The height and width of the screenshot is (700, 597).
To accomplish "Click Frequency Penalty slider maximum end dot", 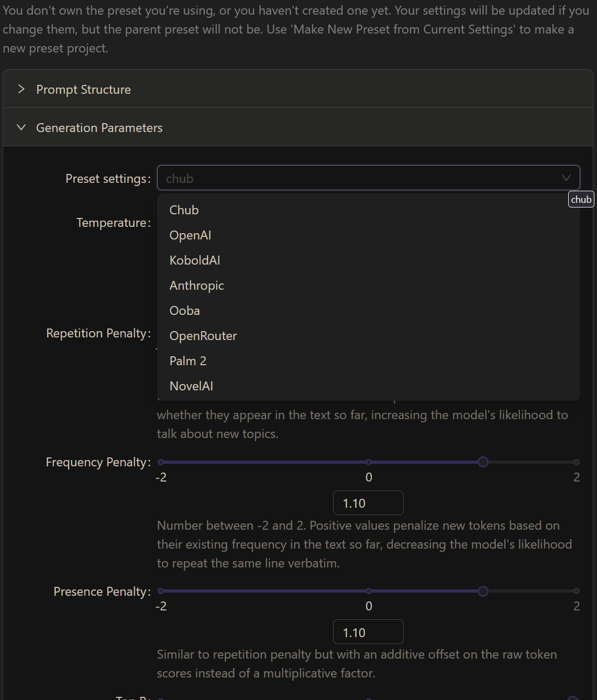I will [x=577, y=462].
